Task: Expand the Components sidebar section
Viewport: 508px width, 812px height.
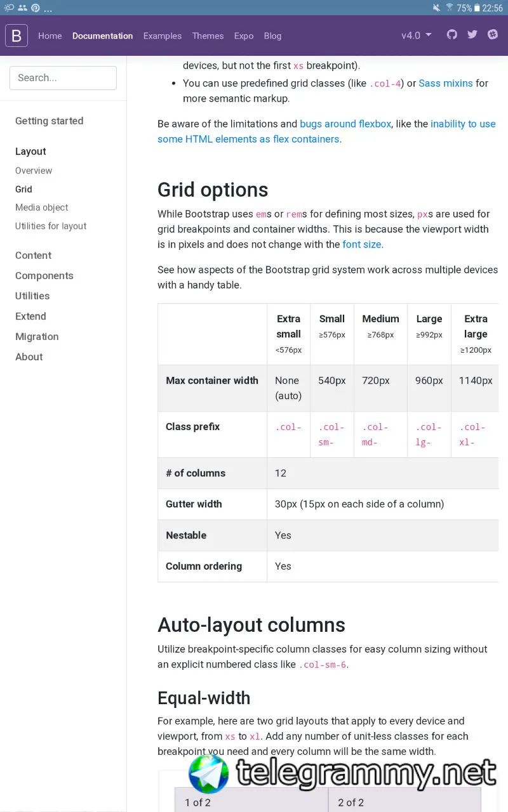Action: pos(44,276)
